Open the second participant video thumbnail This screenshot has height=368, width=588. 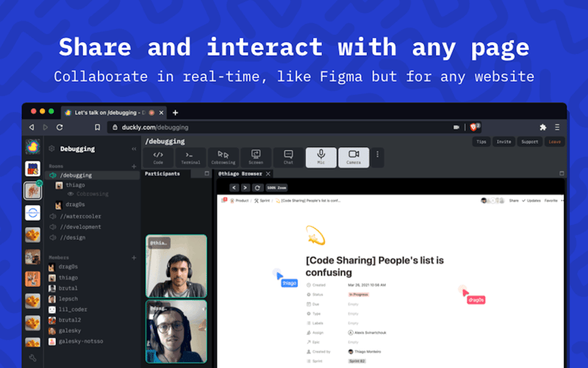pyautogui.click(x=176, y=332)
